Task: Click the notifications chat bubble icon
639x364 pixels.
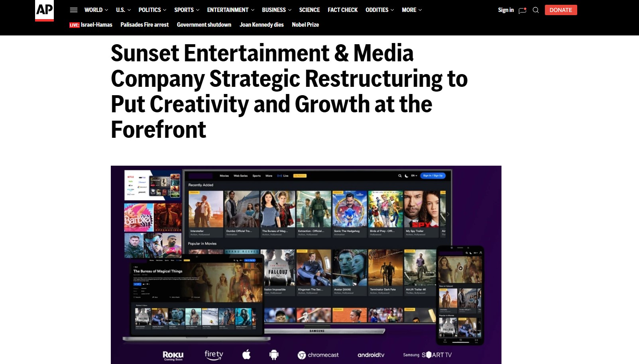Action: tap(522, 10)
